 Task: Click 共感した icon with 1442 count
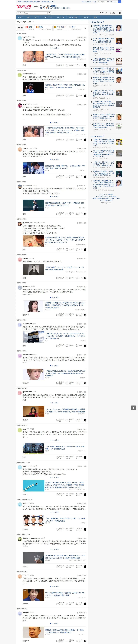click(x=57, y=315)
